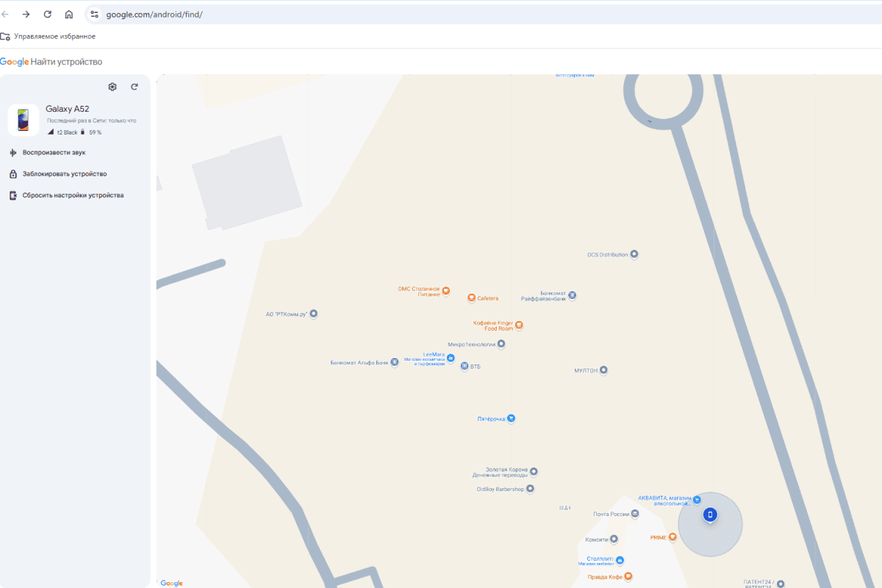Click the blue phone location marker
The height and width of the screenshot is (588, 882).
click(x=710, y=514)
